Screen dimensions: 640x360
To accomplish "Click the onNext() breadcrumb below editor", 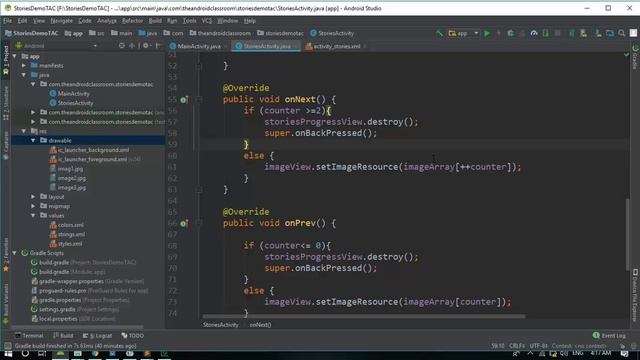I will tap(260, 325).
